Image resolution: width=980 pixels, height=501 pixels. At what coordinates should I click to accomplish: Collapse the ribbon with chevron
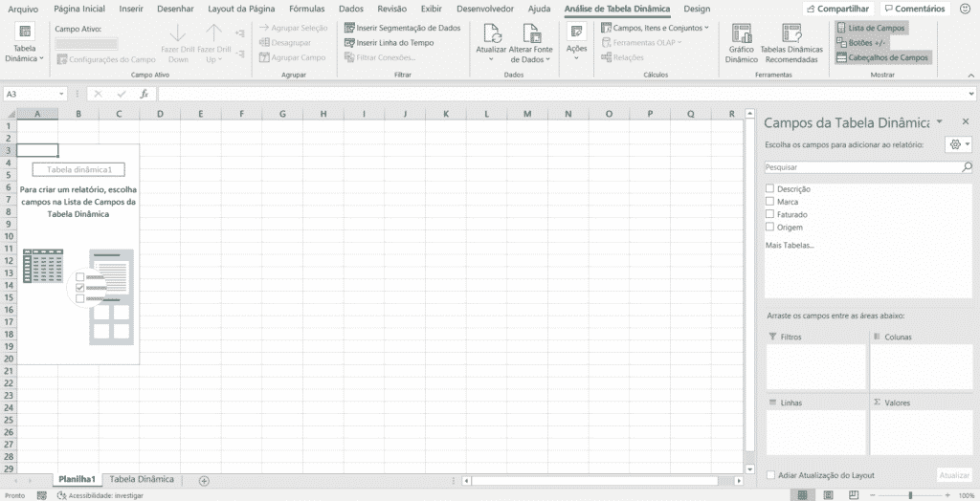[970, 75]
